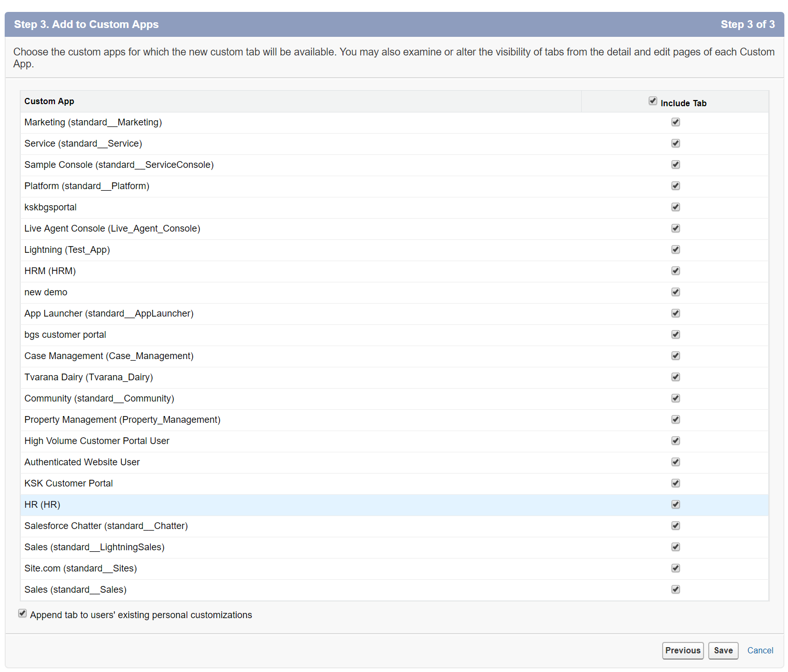The image size is (788, 672).
Task: Toggle the Service app's Include Tab checkbox
Action: (675, 143)
